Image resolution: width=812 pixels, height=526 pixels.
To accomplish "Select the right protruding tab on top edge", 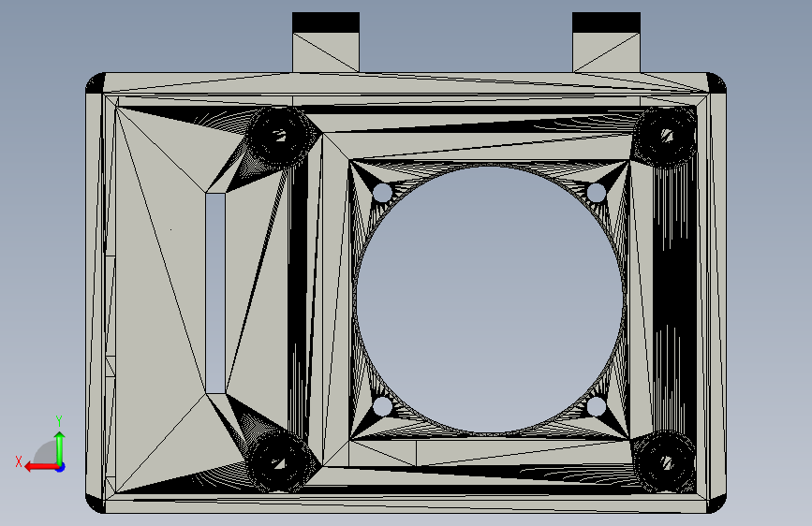I will point(606,42).
